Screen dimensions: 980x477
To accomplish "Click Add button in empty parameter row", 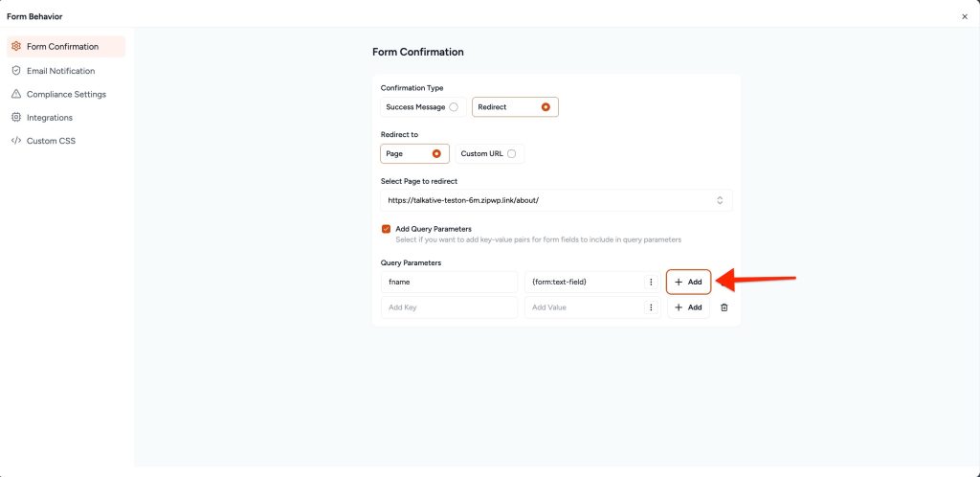I will (x=688, y=307).
